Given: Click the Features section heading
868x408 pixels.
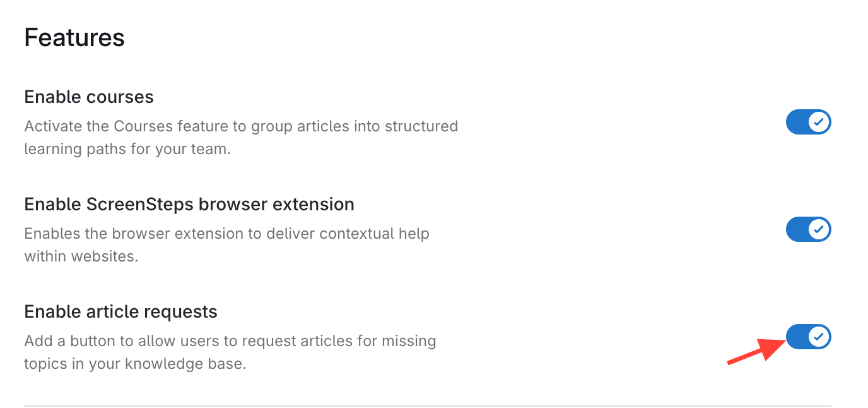Looking at the screenshot, I should 74,38.
